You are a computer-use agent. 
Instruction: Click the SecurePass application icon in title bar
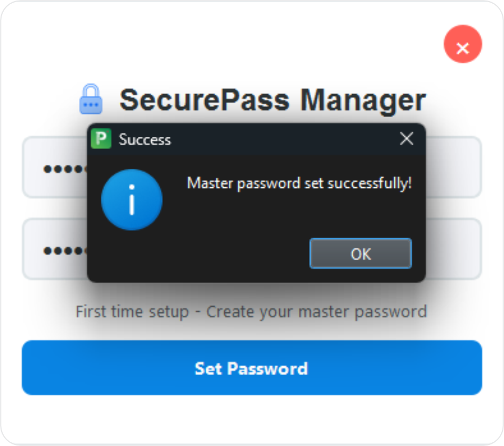102,139
